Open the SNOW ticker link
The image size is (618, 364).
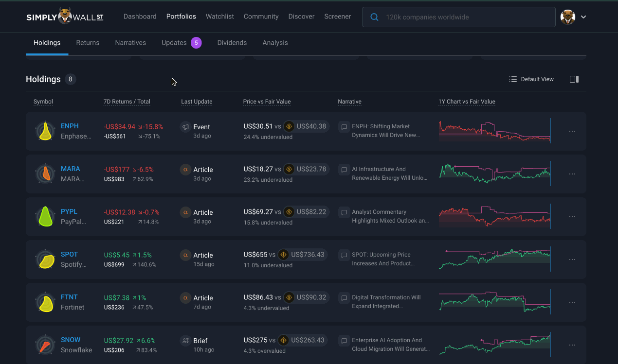click(71, 340)
